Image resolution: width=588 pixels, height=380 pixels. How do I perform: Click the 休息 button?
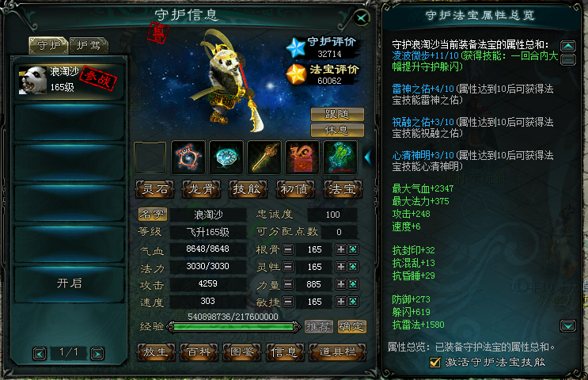tap(337, 130)
